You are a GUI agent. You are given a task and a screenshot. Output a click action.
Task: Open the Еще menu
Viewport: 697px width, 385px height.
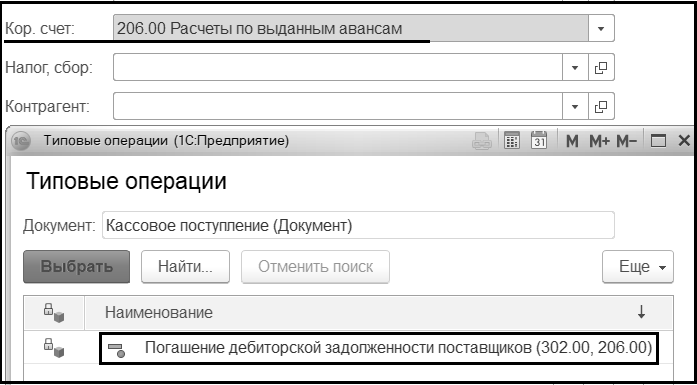coord(638,267)
